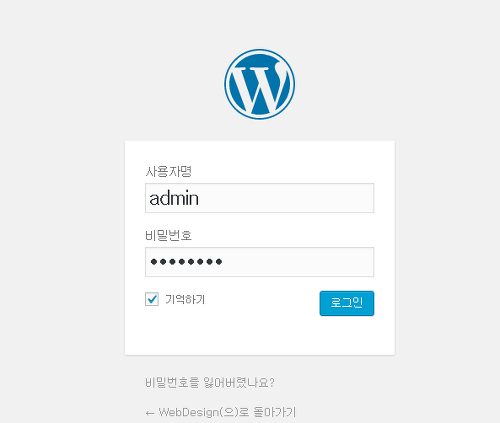Click the 사용자명 field label

click(168, 172)
